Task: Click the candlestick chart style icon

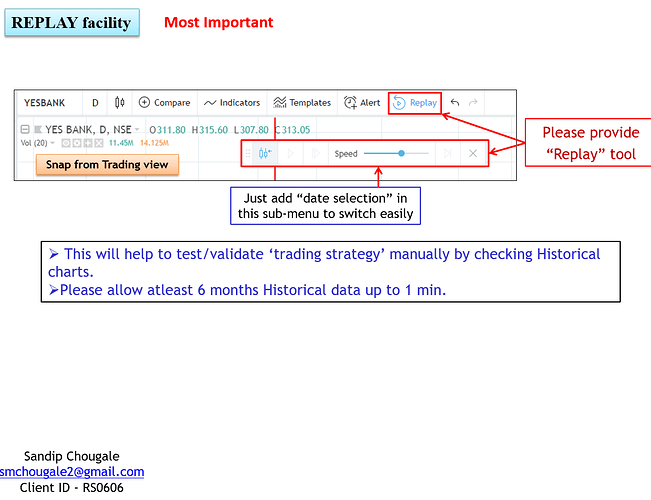Action: click(120, 102)
